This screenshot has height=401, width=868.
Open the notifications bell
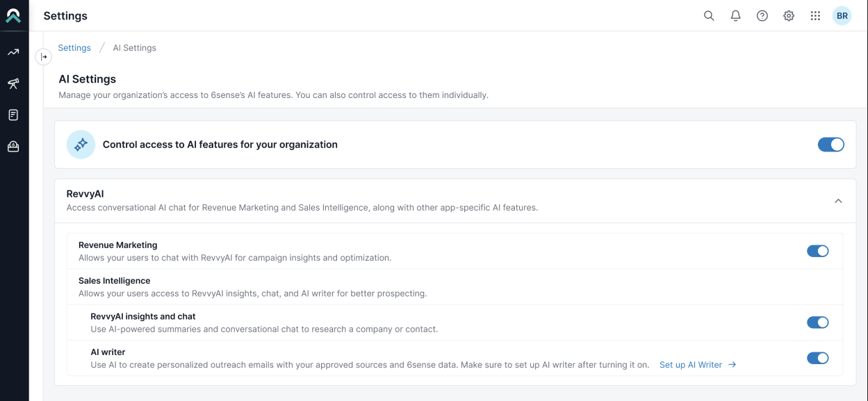point(735,15)
